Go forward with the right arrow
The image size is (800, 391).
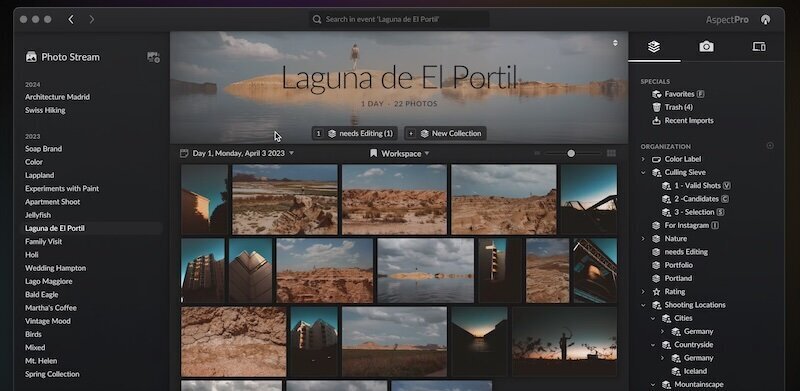(x=92, y=19)
